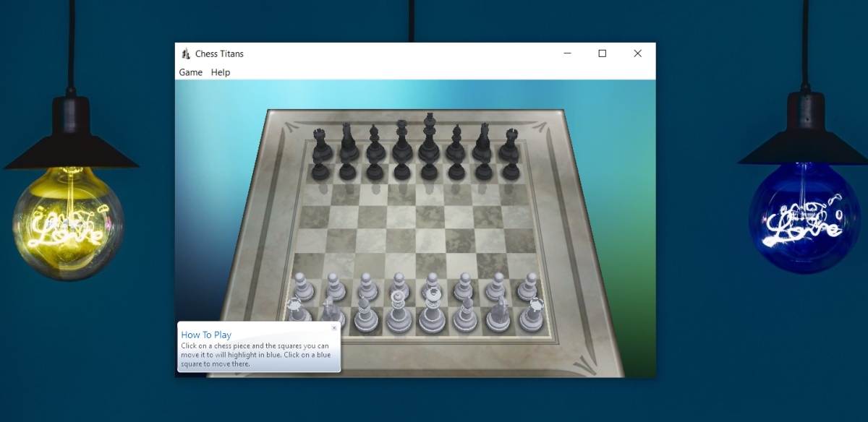
Task: Select the white bishop beside the king
Action: pyautogui.click(x=466, y=315)
